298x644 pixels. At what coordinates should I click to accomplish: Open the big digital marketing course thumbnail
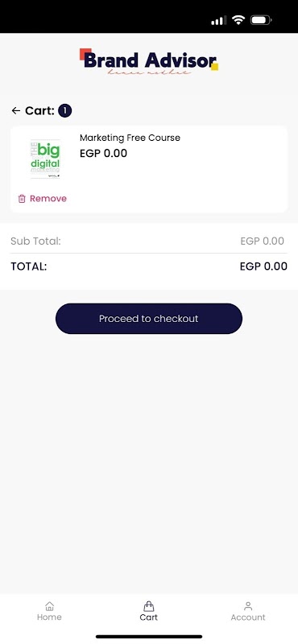point(46,159)
